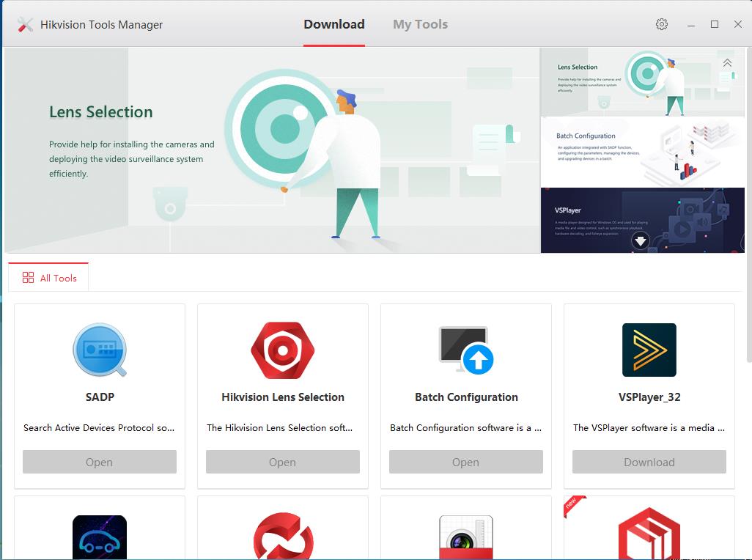Select the Batch Configuration banner thumbnail

coord(642,152)
